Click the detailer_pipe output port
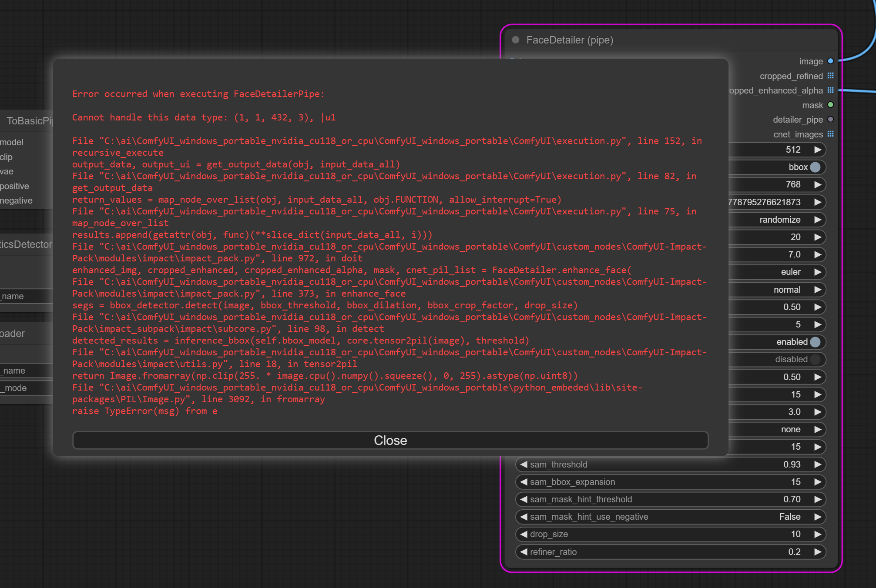 pos(830,119)
